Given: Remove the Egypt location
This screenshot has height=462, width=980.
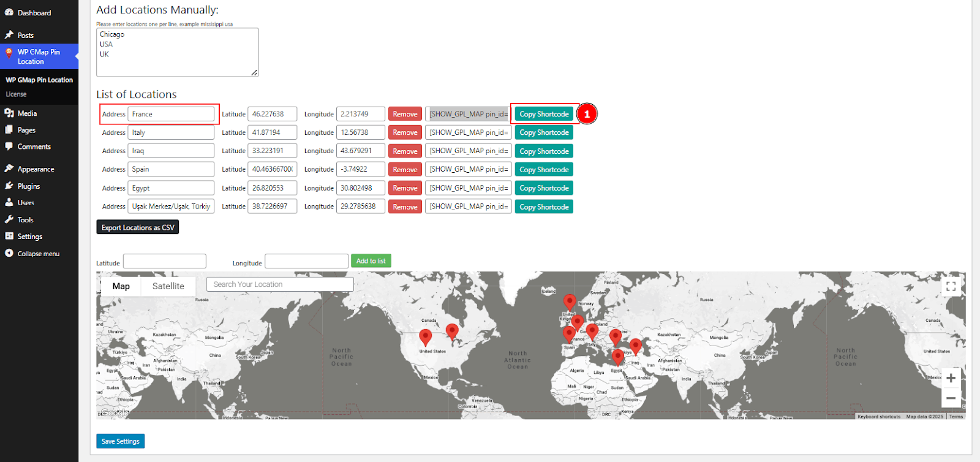Looking at the screenshot, I should click(x=405, y=188).
